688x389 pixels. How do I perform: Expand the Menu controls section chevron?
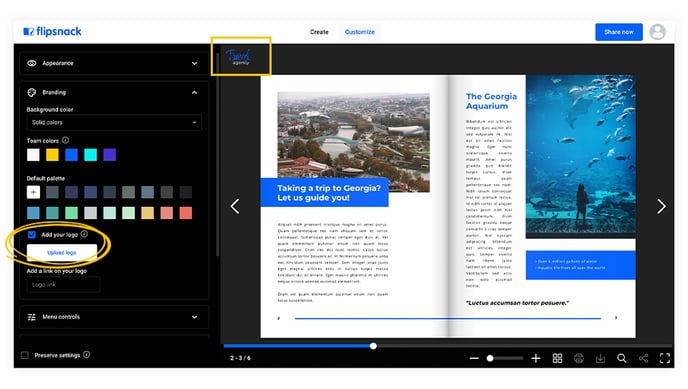(x=194, y=317)
